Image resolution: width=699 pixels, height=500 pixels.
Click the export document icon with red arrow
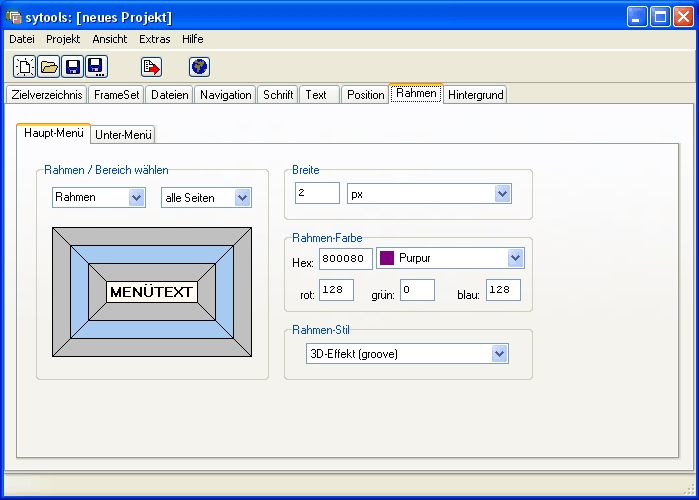[151, 67]
